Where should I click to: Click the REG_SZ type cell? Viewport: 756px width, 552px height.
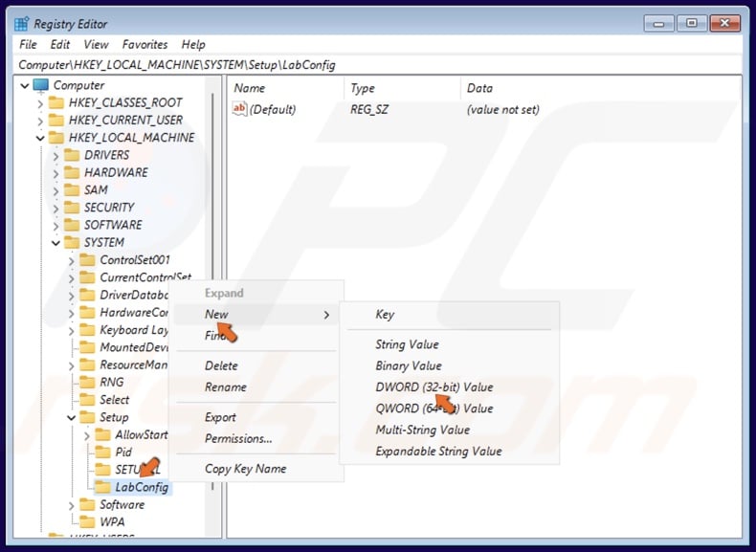pos(368,109)
